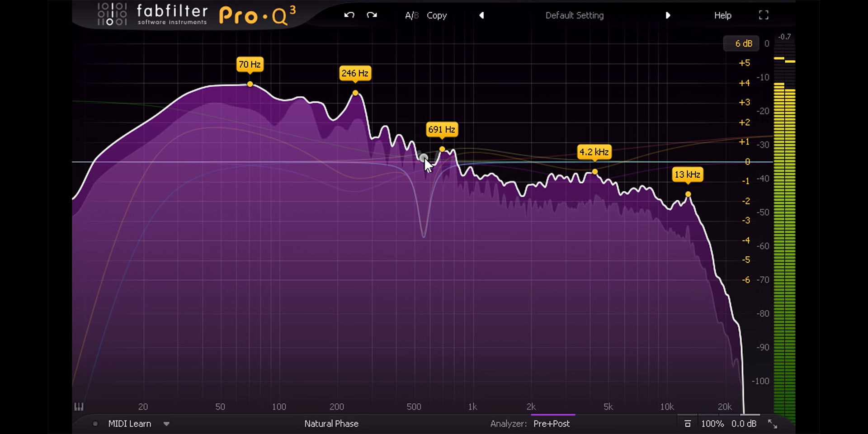Viewport: 868px width, 434px height.
Task: Click the FabFilter logo
Action: pyautogui.click(x=152, y=15)
